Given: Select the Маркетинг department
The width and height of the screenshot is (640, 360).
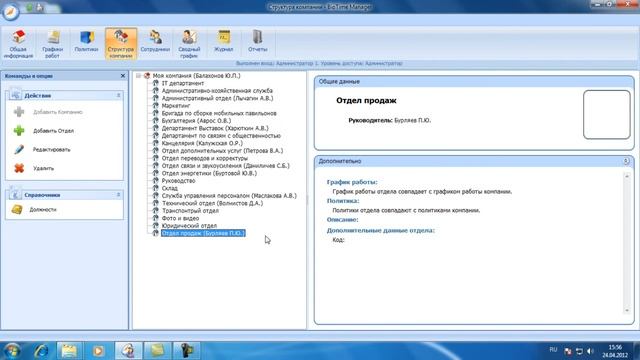Looking at the screenshot, I should point(176,106).
